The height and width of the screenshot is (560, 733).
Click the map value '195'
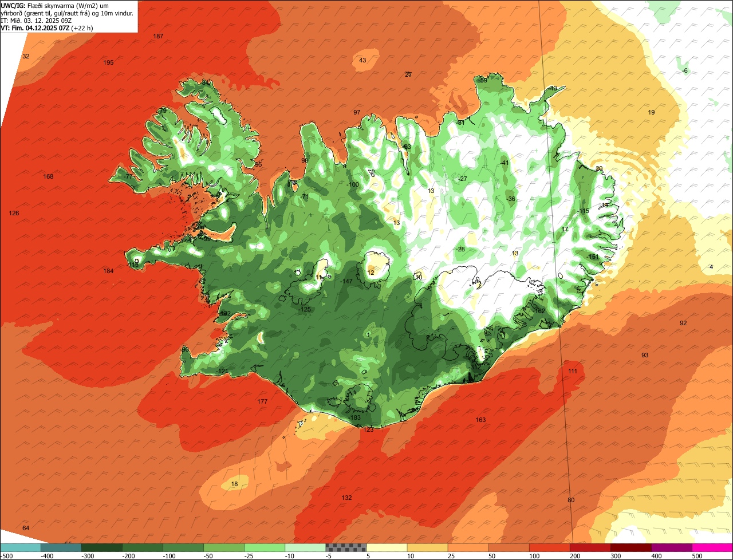point(108,62)
